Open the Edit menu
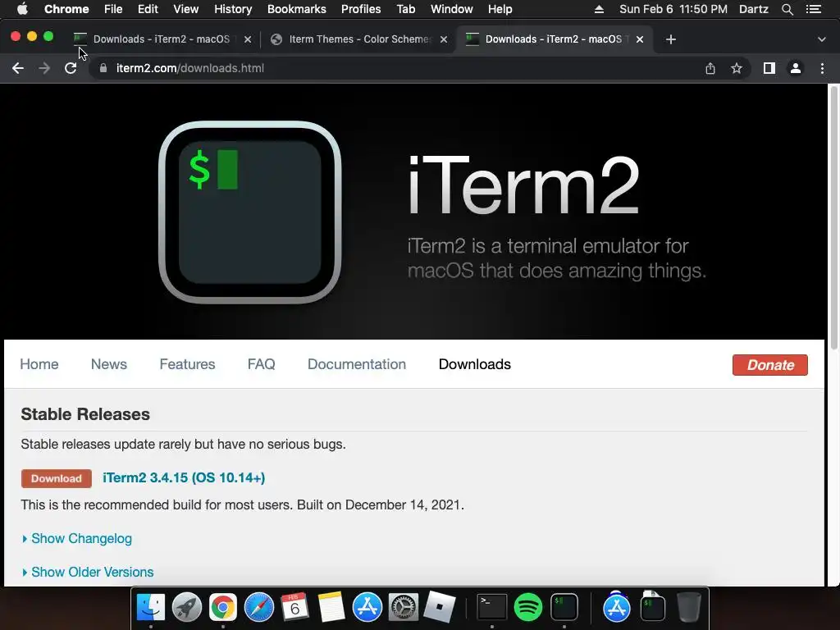 click(148, 9)
